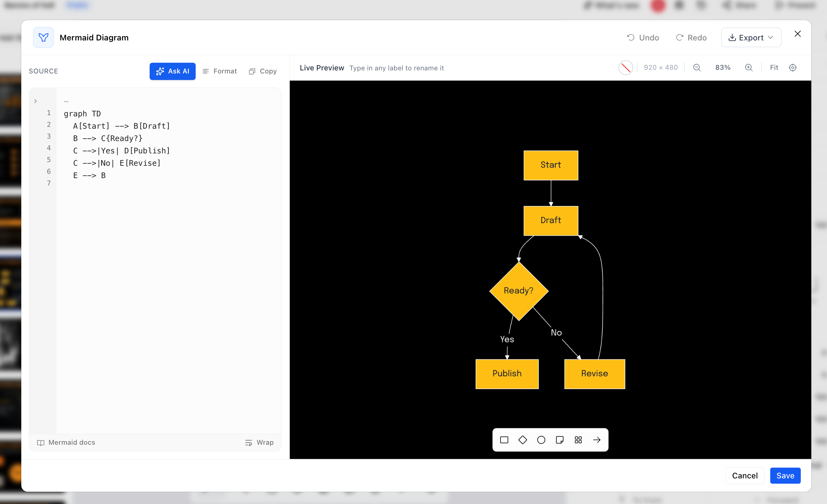Viewport: 827px width, 504px height.
Task: Add a rectangle node shape
Action: 504,440
